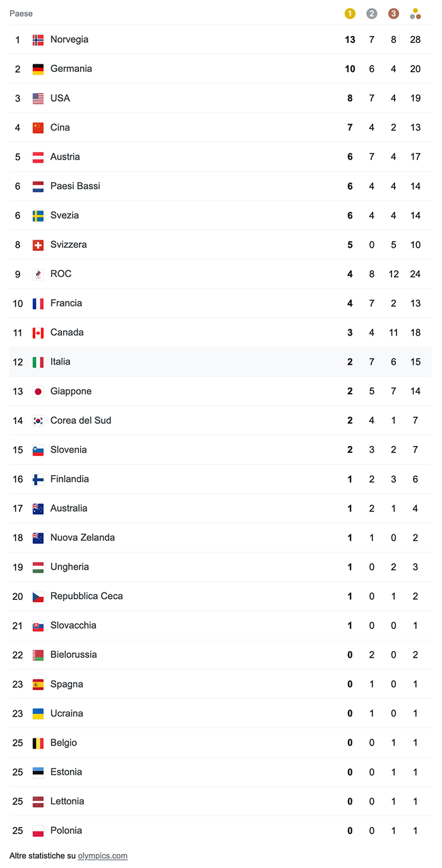
Task: Click the Nuova Zelanda country name
Action: [x=82, y=537]
